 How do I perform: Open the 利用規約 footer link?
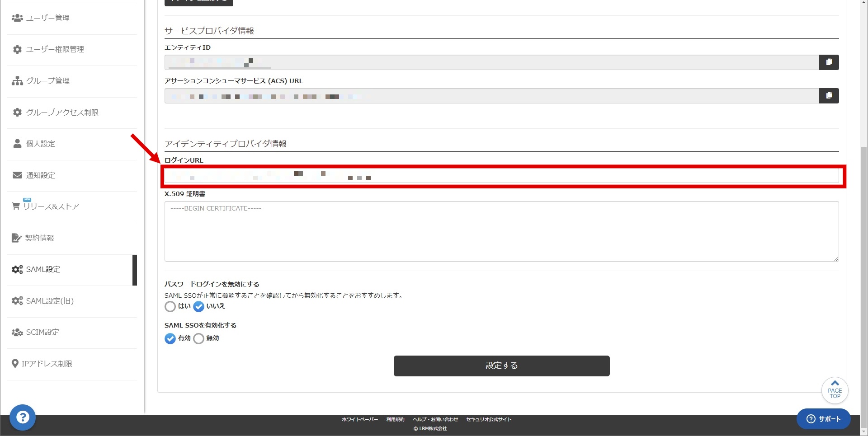[x=395, y=419]
